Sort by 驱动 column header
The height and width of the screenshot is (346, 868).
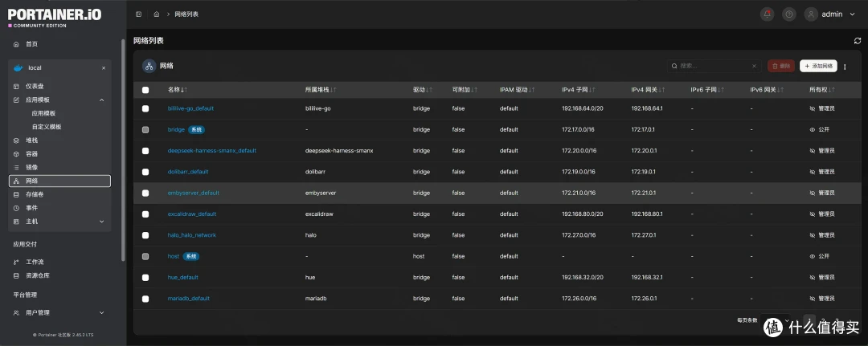tap(423, 90)
